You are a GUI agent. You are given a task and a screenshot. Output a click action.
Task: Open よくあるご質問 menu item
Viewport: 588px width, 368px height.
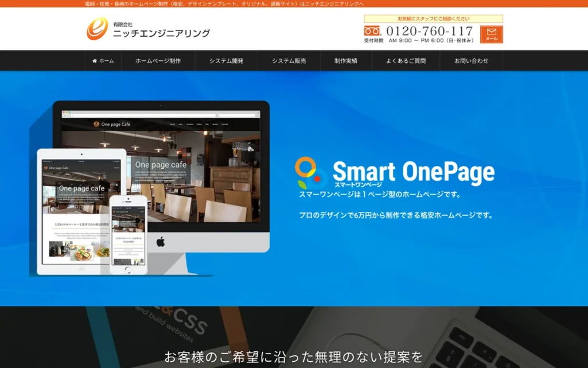[x=406, y=61]
